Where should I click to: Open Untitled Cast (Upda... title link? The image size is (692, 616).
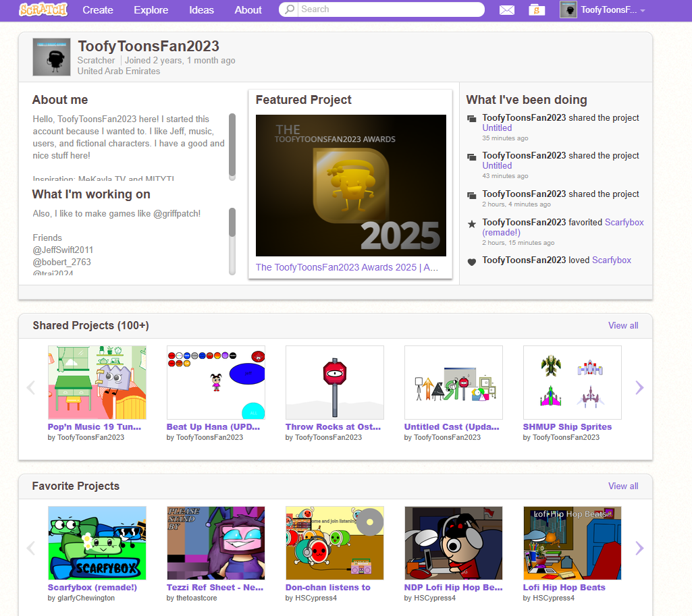pos(452,427)
